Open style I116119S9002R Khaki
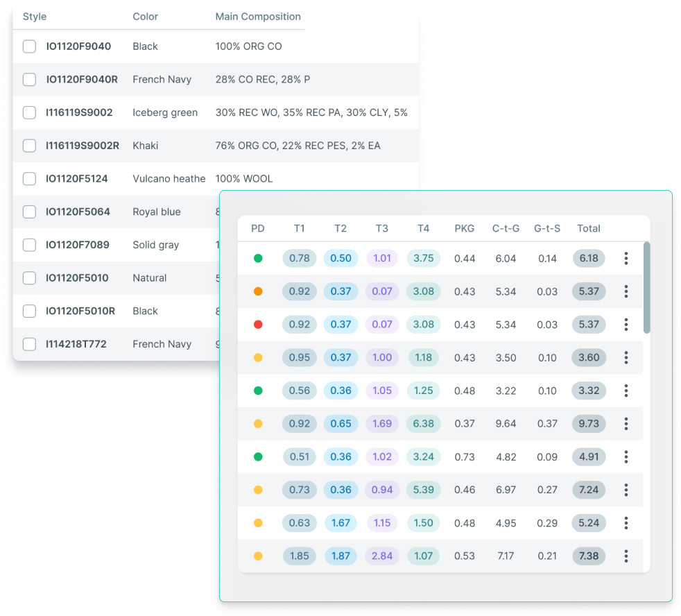The image size is (681, 616). point(83,146)
